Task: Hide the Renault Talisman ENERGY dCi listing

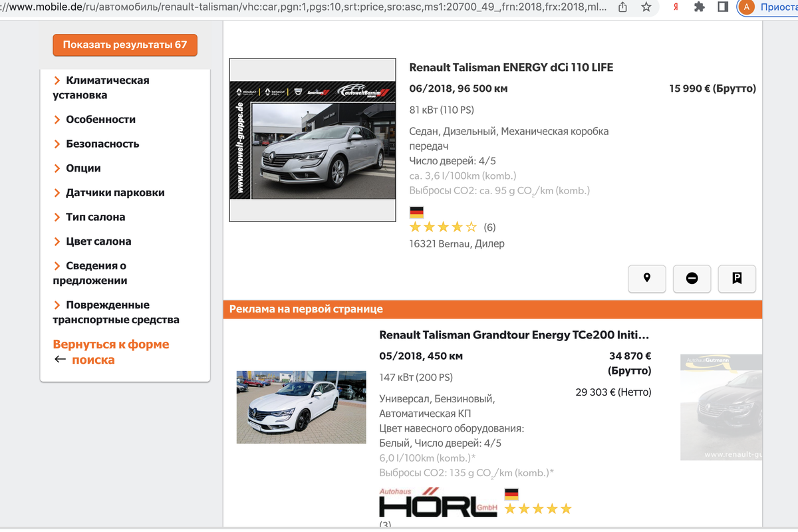Action: (692, 279)
